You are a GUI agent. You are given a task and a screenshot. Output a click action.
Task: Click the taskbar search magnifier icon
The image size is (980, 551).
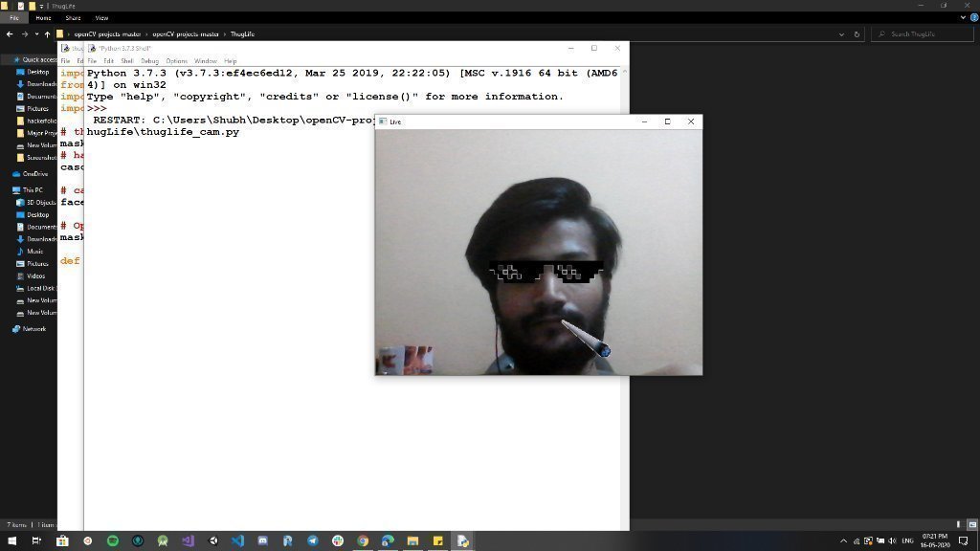coord(882,33)
